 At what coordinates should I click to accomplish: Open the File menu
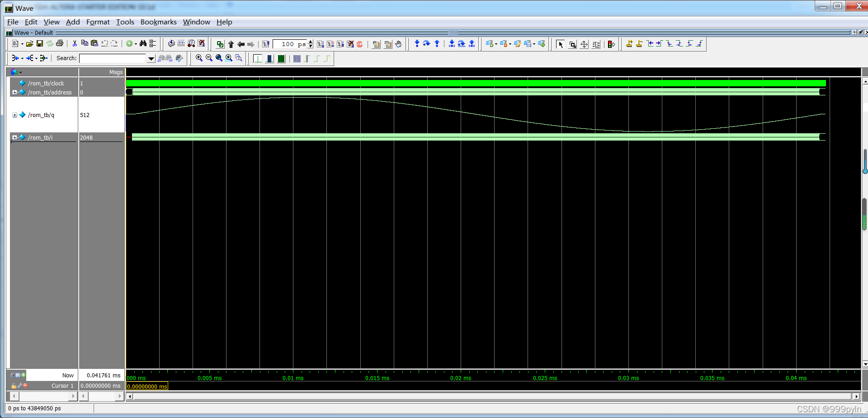point(13,22)
